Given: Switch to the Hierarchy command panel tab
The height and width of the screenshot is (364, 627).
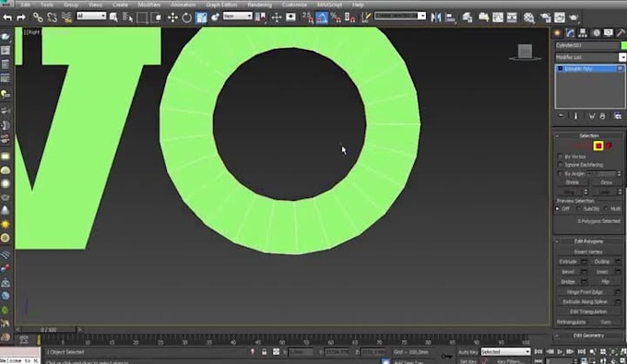Looking at the screenshot, I should click(583, 33).
